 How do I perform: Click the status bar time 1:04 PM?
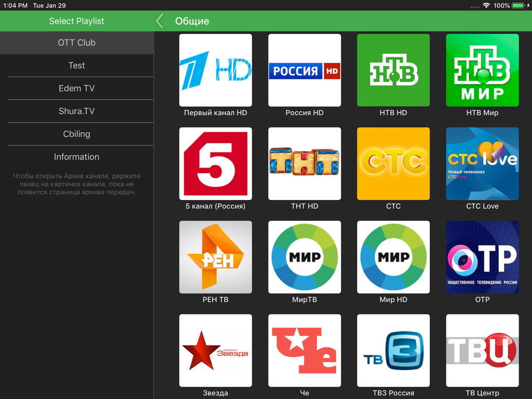[15, 5]
